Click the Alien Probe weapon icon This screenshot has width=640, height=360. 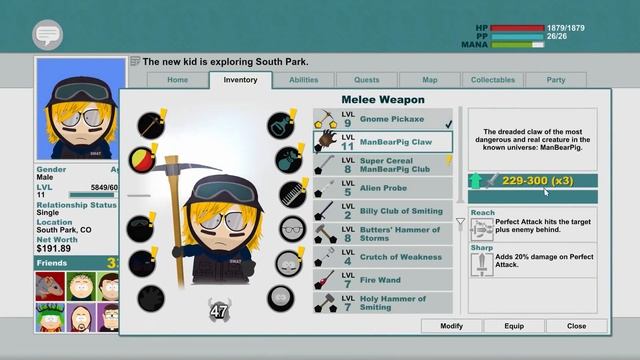pos(325,188)
